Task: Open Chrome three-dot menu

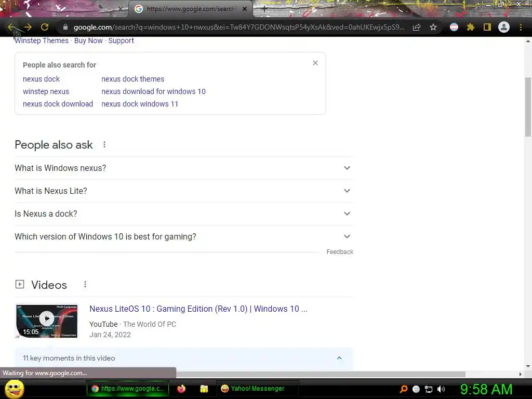Action: click(521, 27)
